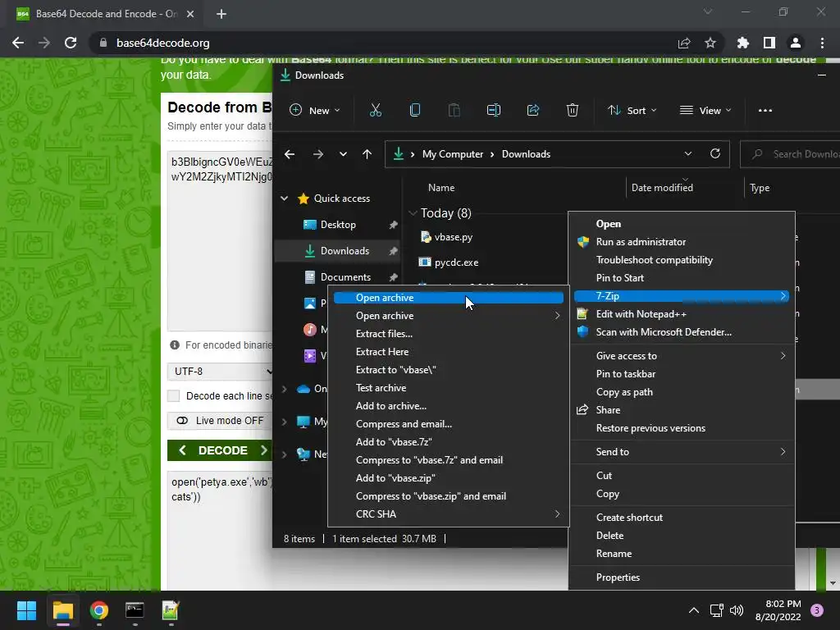Open a new Chrome tab

coord(221,14)
